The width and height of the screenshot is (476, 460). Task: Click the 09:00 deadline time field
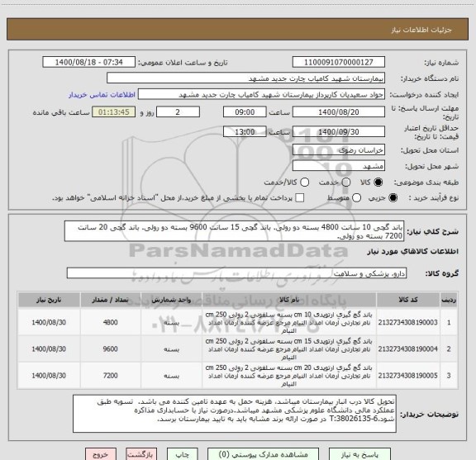245,112
